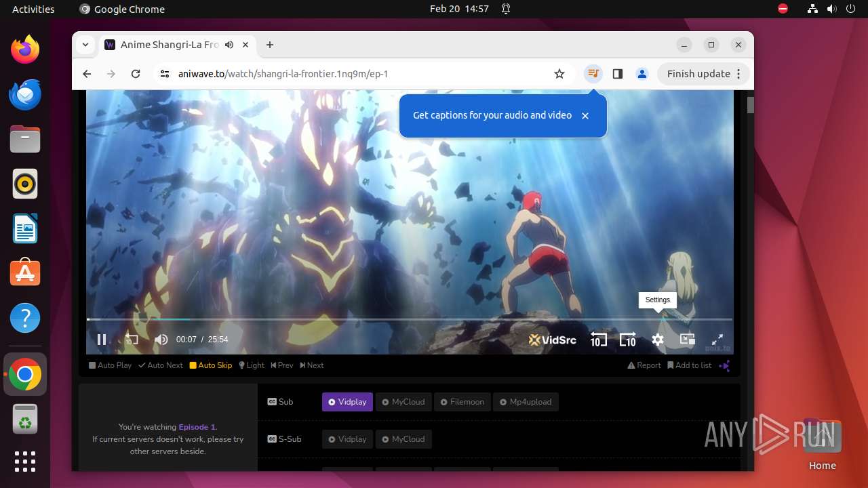
Task: Open LibreOffice Writer from dock
Action: [25, 228]
